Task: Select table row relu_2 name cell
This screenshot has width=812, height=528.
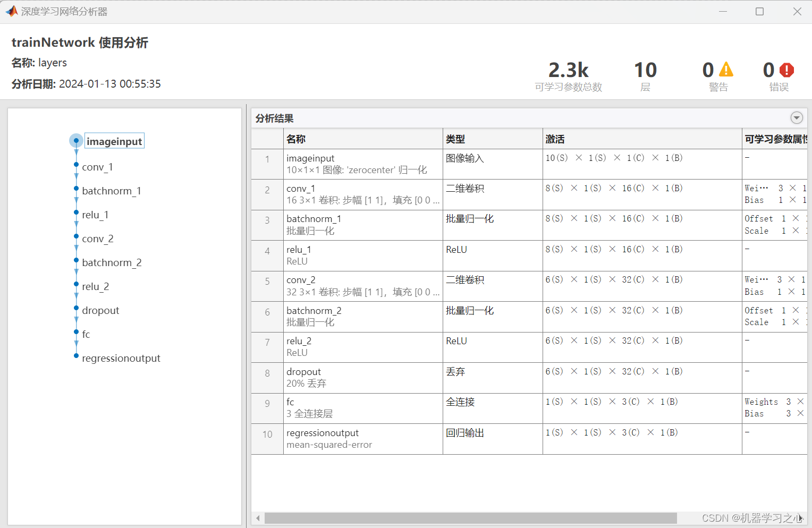Action: click(x=363, y=347)
